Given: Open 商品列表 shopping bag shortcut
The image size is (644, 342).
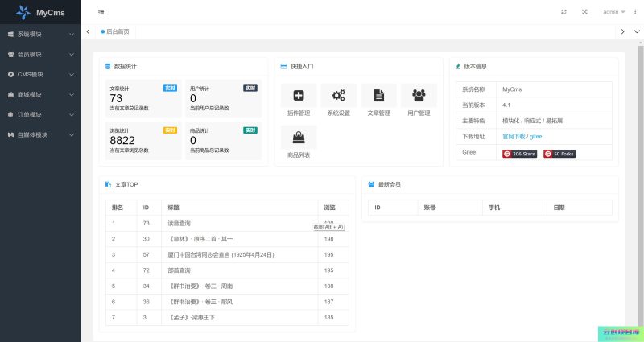Looking at the screenshot, I should tap(299, 137).
